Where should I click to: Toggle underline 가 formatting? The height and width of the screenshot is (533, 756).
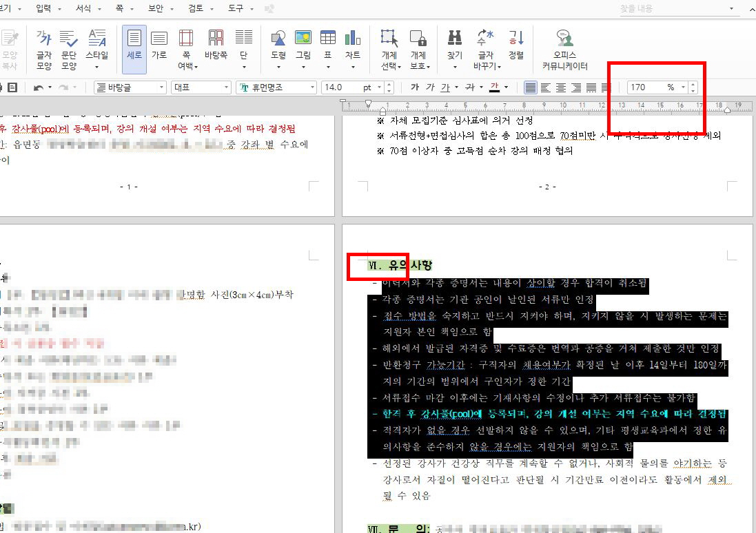(445, 87)
